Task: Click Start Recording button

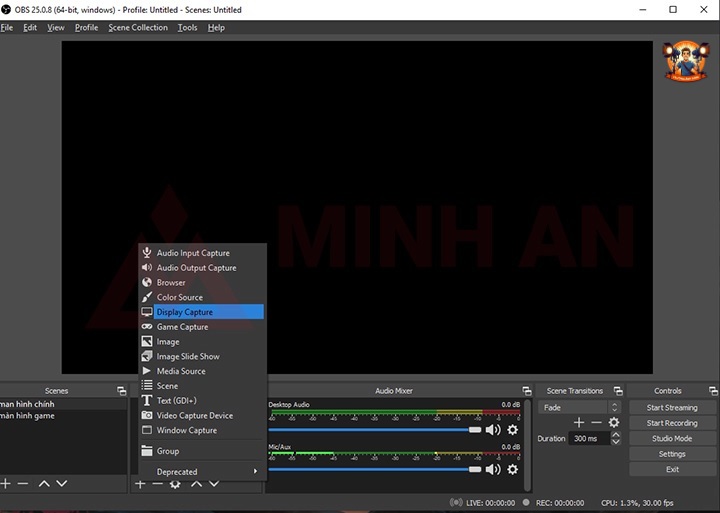Action: click(x=672, y=423)
